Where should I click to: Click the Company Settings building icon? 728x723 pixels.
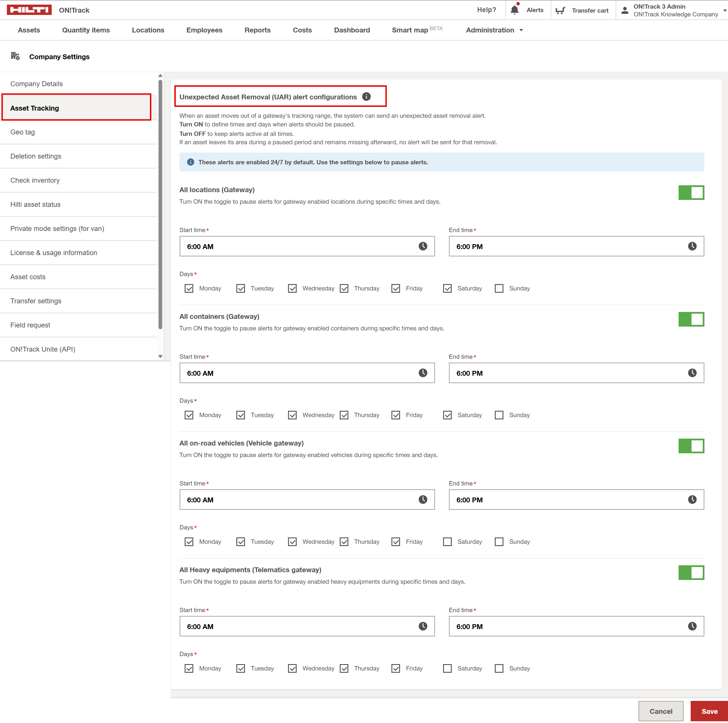click(x=15, y=57)
